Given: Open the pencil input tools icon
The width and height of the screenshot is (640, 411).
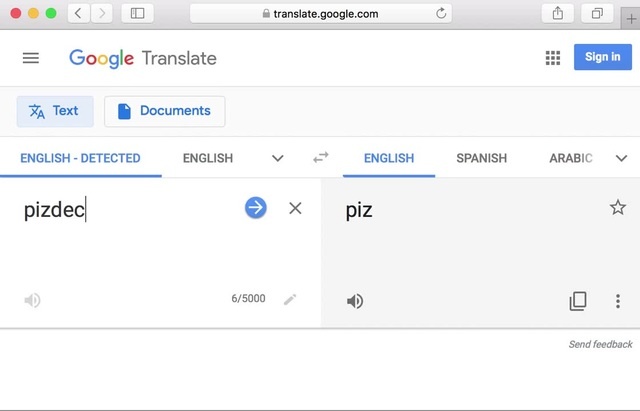Looking at the screenshot, I should point(290,299).
